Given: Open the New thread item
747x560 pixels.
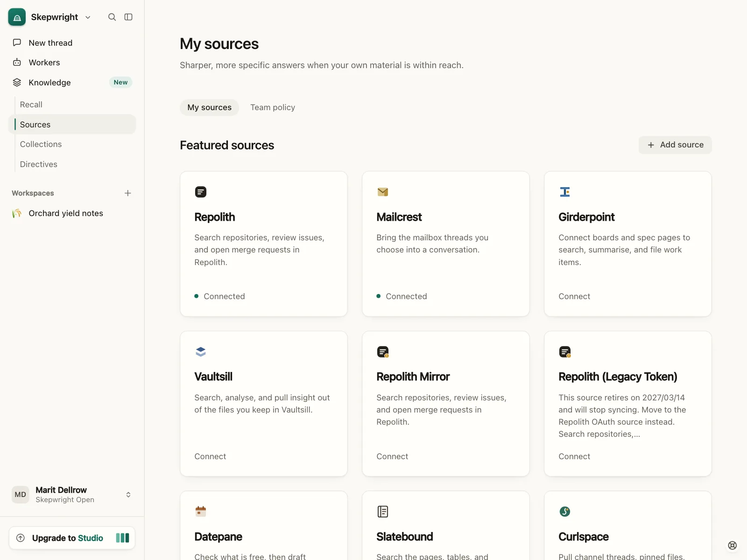Looking at the screenshot, I should 72,42.
